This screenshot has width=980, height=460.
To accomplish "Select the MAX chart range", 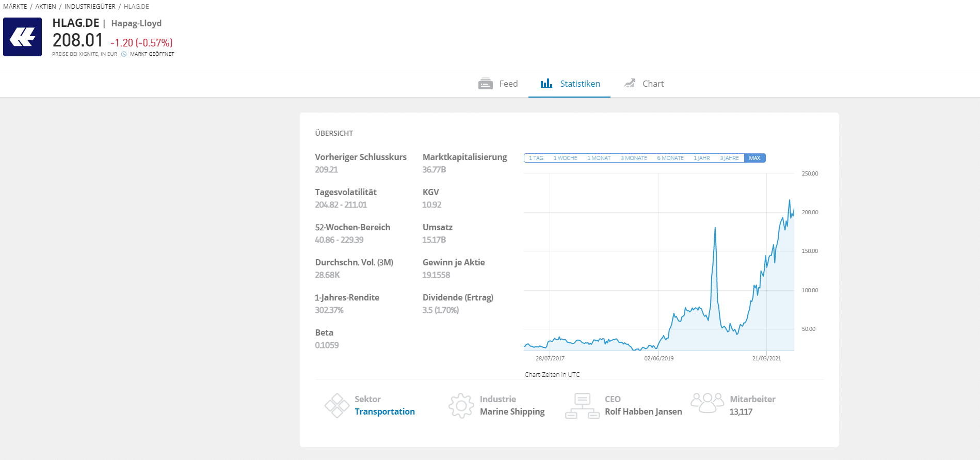I will click(754, 158).
